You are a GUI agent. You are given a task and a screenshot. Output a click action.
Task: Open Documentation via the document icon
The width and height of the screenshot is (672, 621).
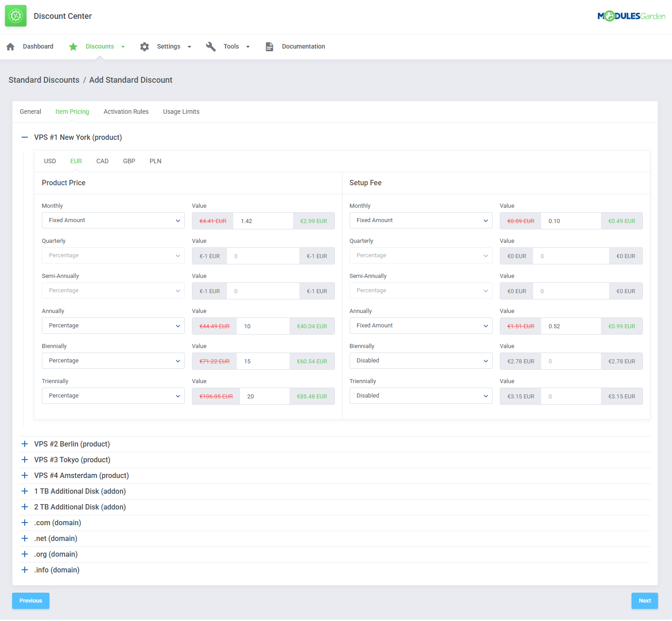coord(269,46)
